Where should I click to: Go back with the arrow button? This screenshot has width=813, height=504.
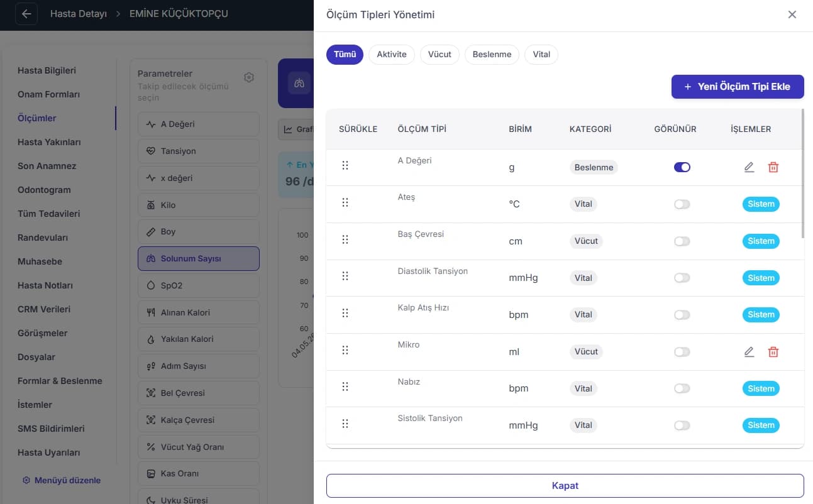tap(26, 14)
